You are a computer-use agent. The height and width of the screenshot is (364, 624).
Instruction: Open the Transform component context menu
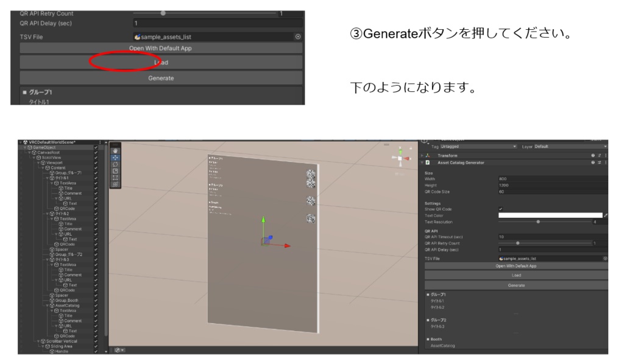tap(606, 156)
